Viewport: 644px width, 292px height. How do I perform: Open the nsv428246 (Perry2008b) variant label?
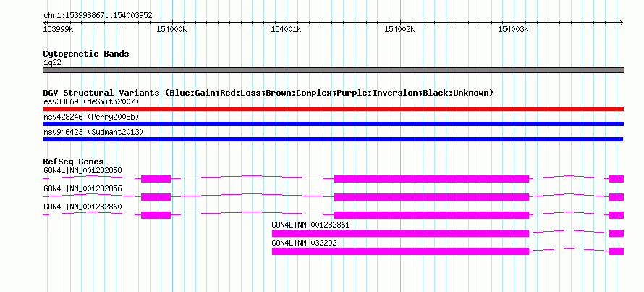91,117
